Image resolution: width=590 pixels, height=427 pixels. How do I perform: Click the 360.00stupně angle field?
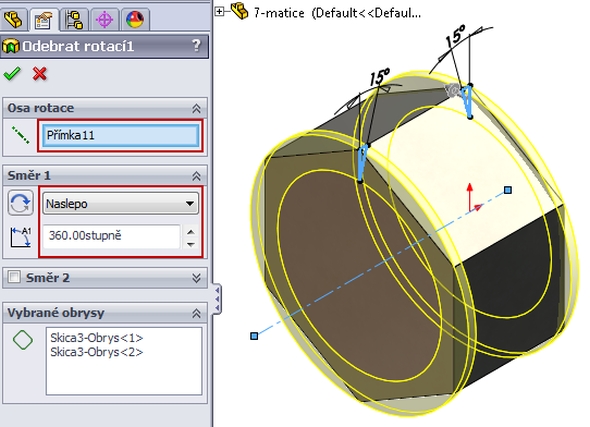coord(111,236)
